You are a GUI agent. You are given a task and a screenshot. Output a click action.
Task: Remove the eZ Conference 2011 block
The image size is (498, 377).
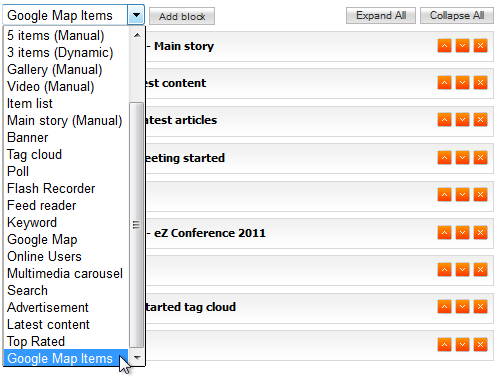click(480, 232)
